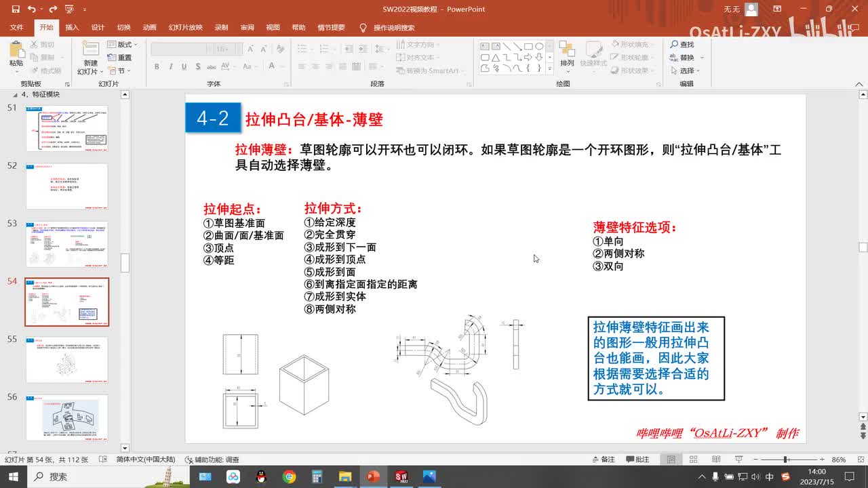Reset the slide with 重置
Screen dimensions: 868x488
point(119,58)
